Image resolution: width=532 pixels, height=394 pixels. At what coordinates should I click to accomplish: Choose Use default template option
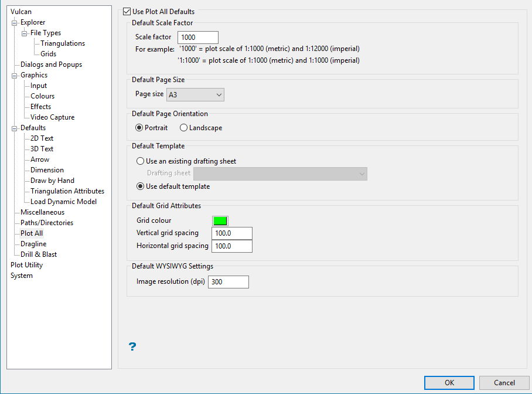click(x=140, y=186)
